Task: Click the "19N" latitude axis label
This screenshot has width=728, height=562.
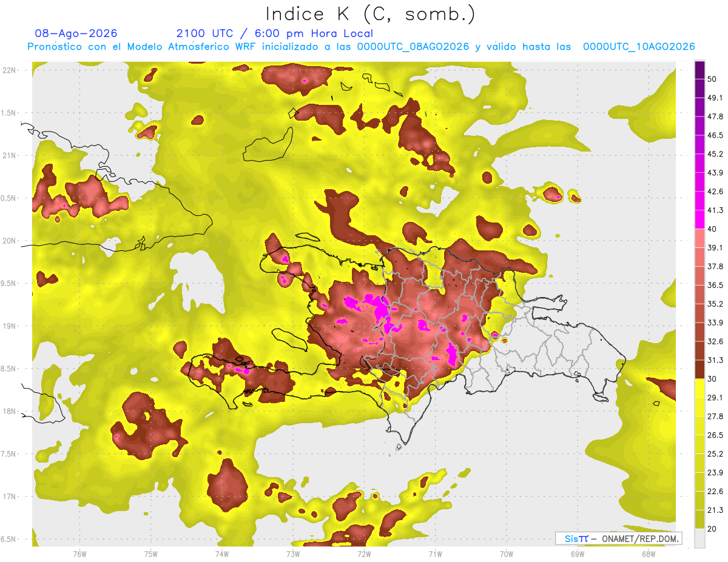Action: coord(9,326)
